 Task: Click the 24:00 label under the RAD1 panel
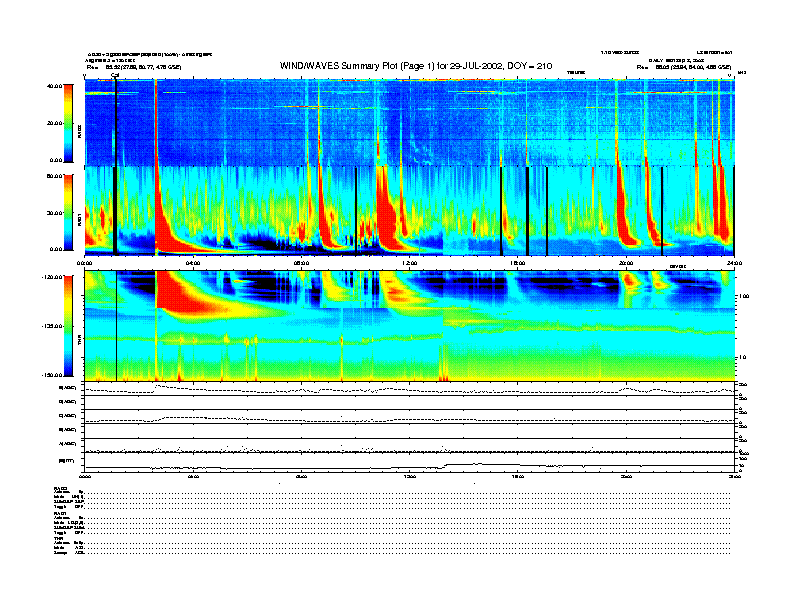tap(734, 263)
